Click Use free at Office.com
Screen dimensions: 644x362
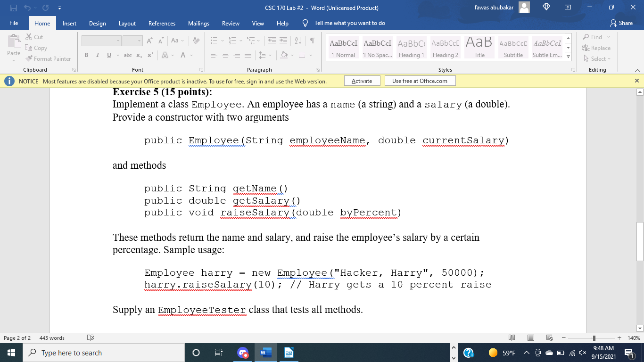(419, 80)
